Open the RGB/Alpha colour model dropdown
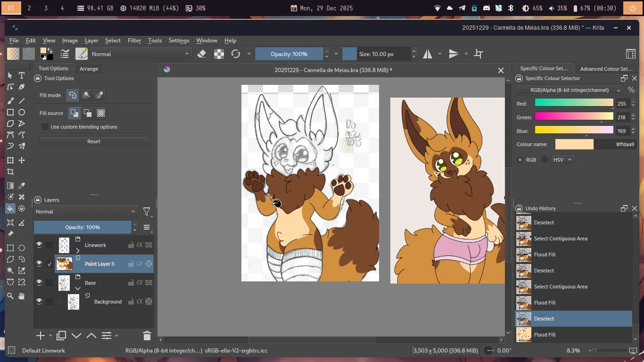The width and height of the screenshot is (644, 362). coord(570,90)
